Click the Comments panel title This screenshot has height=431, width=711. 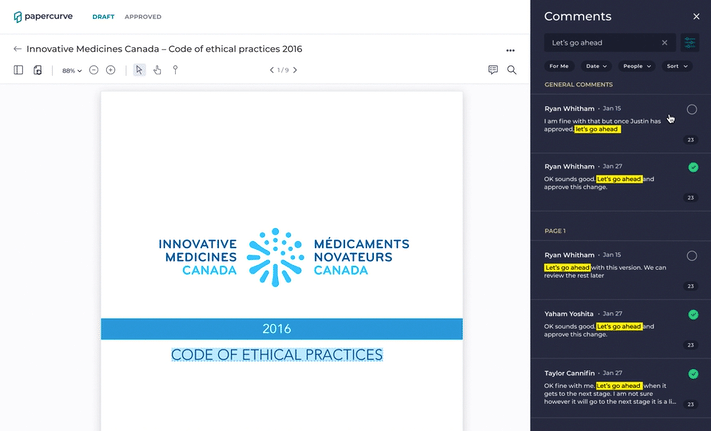pos(578,16)
